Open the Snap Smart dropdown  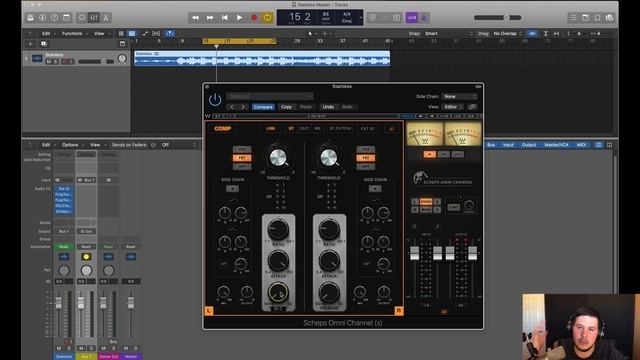click(x=448, y=33)
